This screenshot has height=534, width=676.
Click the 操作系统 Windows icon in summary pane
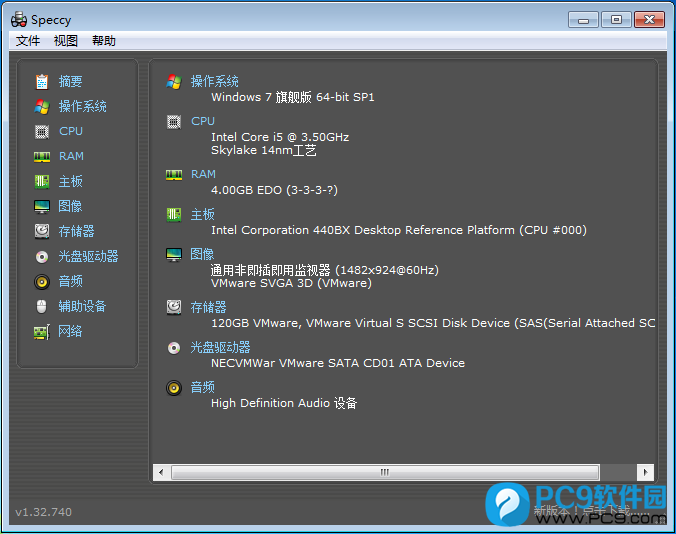pos(174,81)
